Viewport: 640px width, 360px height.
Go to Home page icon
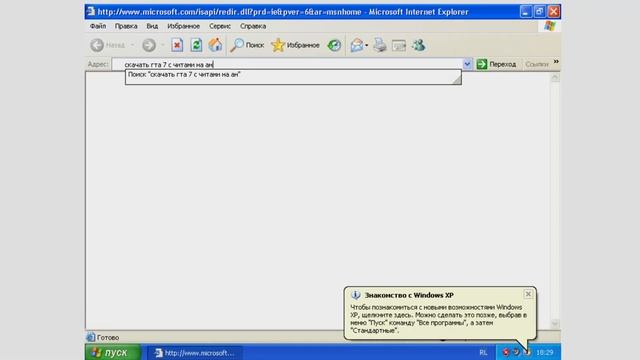point(215,45)
